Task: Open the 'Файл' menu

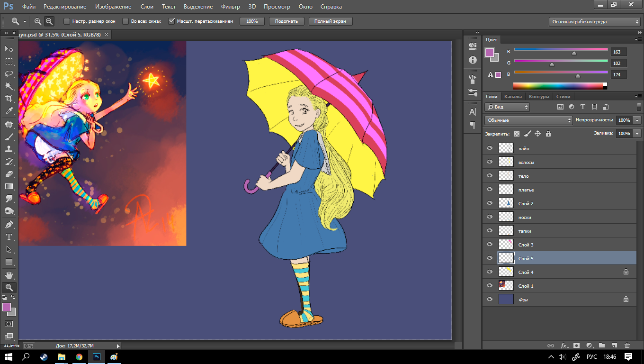Action: pos(28,7)
